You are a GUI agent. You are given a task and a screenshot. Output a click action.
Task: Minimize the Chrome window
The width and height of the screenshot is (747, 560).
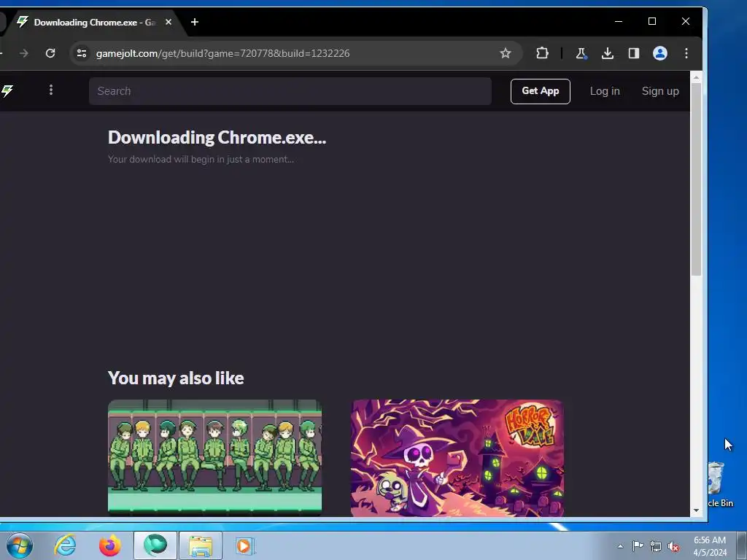click(619, 21)
